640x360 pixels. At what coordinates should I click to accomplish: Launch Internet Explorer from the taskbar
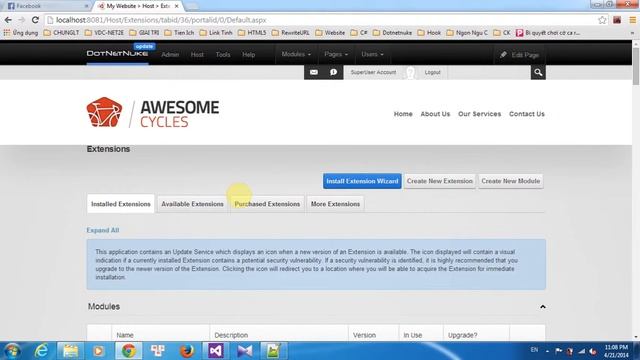41,351
